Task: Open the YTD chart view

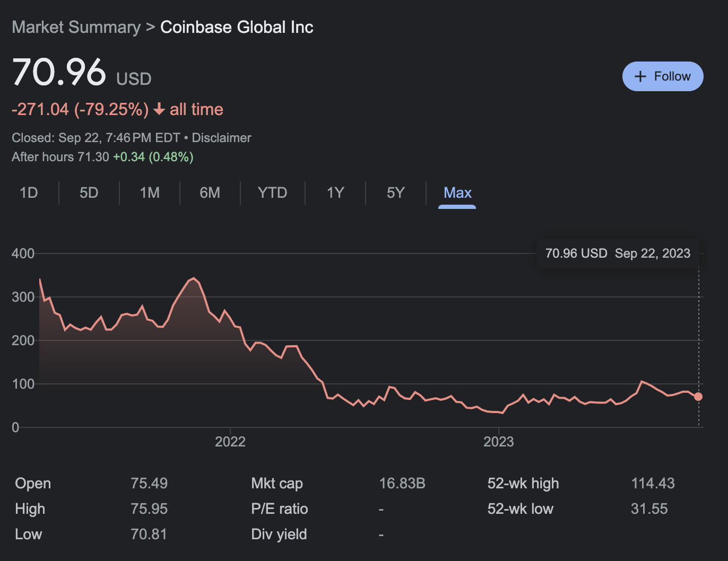Action: (272, 192)
